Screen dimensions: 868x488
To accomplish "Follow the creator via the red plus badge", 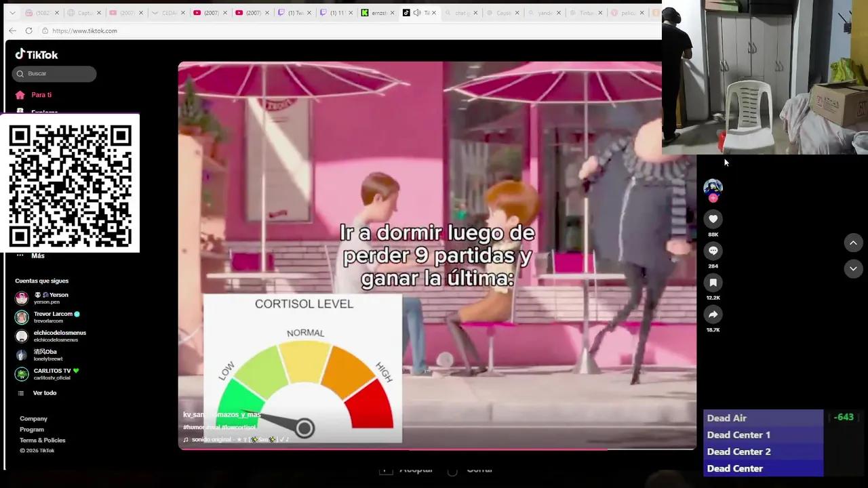I will click(x=713, y=198).
